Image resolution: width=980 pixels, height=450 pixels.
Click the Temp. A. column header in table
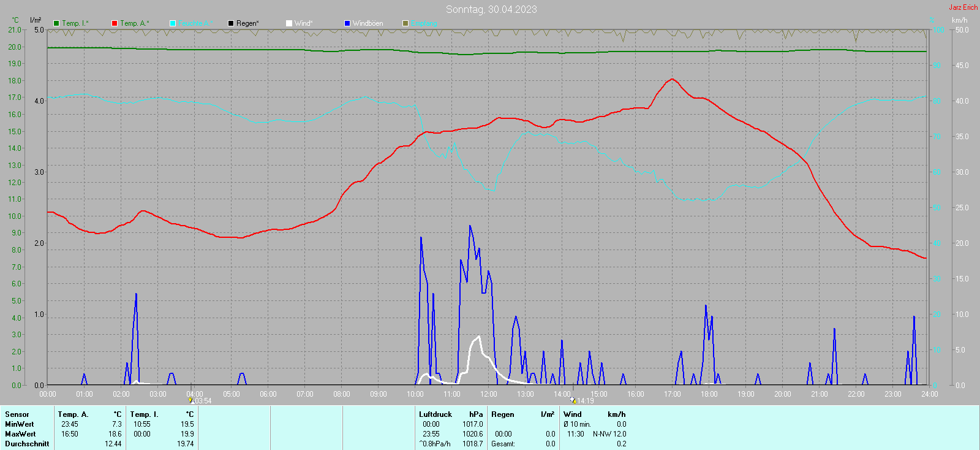(x=73, y=414)
